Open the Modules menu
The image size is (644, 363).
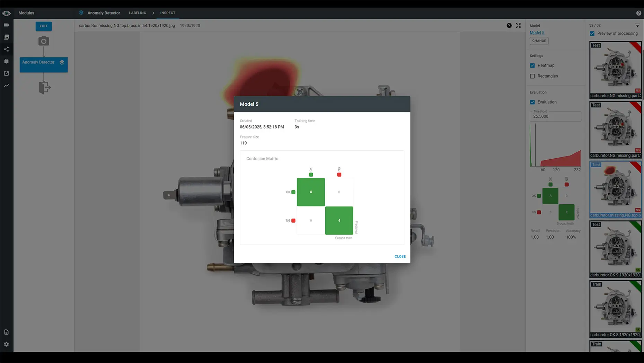point(26,13)
